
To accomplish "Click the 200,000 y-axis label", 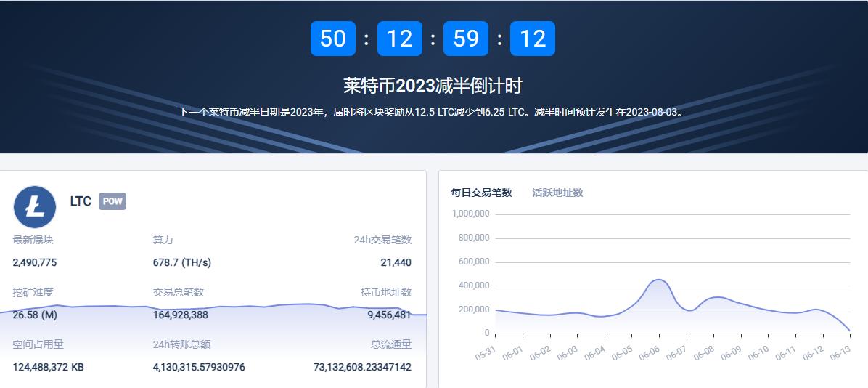I will [475, 310].
